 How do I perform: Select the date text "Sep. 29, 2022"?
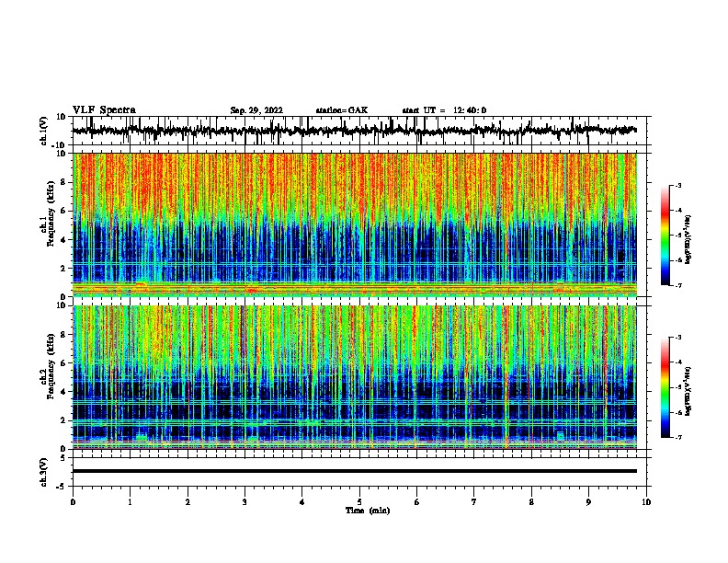pos(256,110)
